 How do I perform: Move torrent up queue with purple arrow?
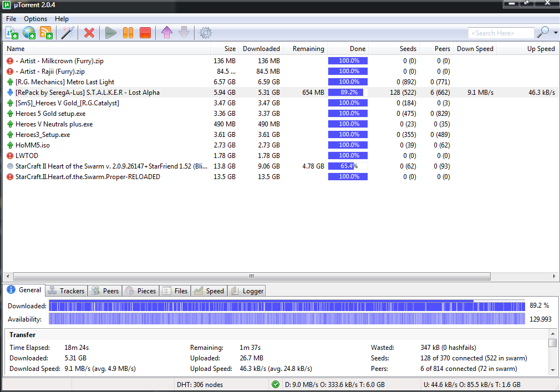(x=167, y=33)
